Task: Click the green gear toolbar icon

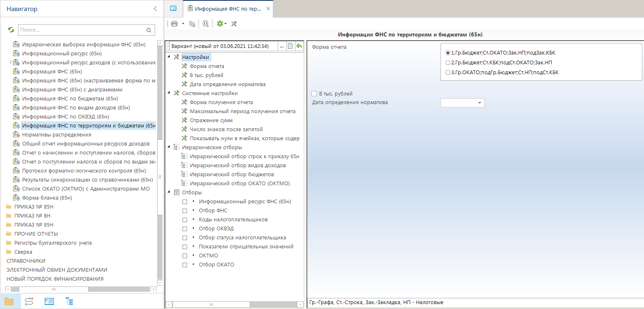Action: (x=220, y=24)
